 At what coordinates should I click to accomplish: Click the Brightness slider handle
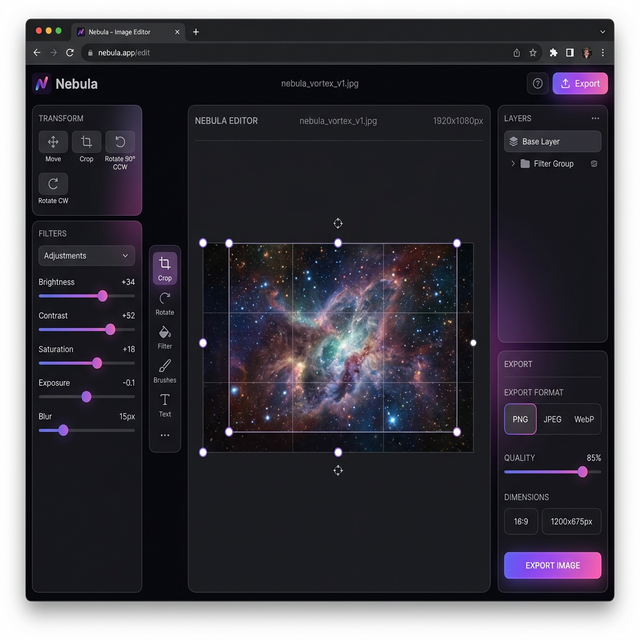pyautogui.click(x=102, y=296)
